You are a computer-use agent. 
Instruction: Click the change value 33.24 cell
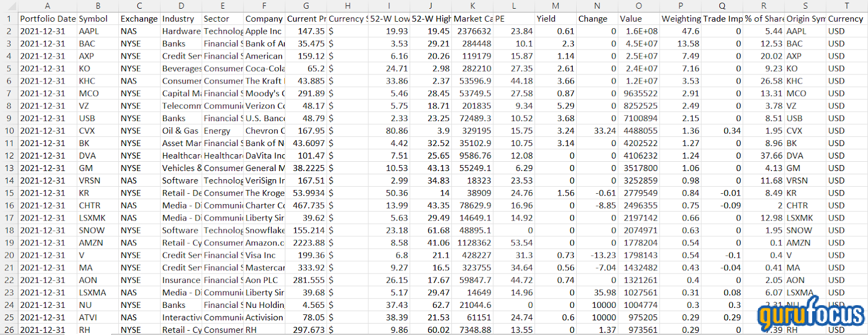(597, 131)
